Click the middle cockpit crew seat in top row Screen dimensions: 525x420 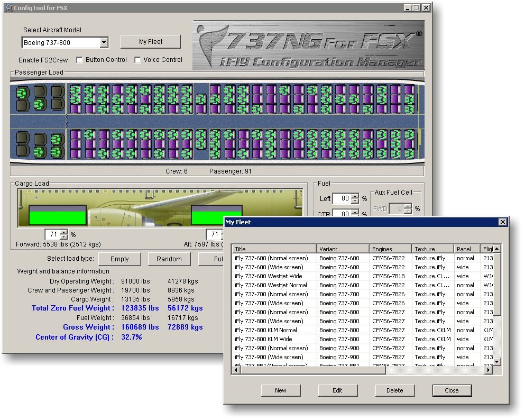click(x=40, y=92)
